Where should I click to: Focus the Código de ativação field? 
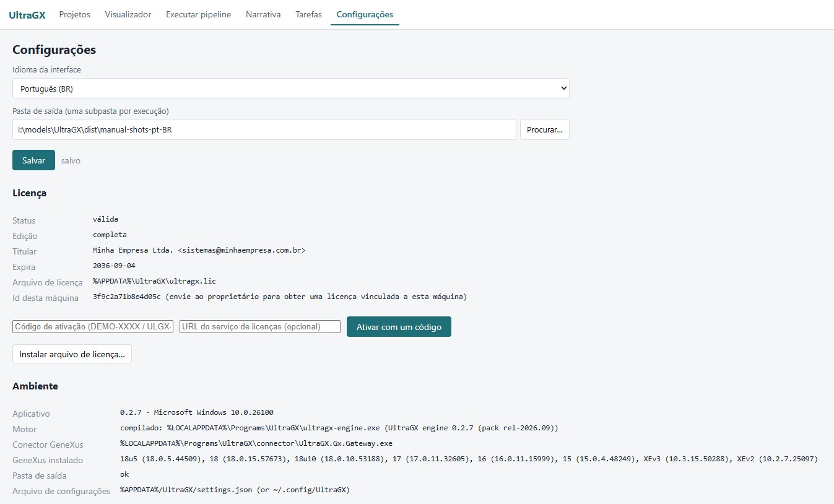point(93,326)
